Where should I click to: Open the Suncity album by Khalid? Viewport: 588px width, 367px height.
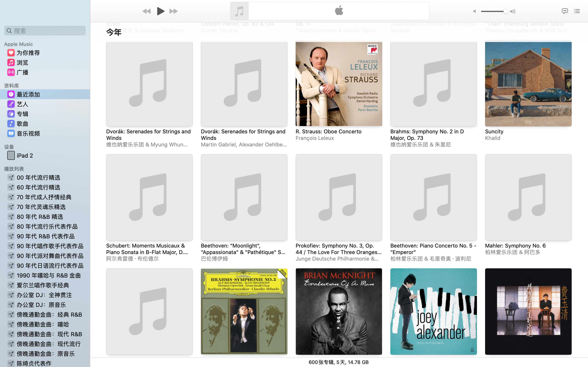pos(528,84)
